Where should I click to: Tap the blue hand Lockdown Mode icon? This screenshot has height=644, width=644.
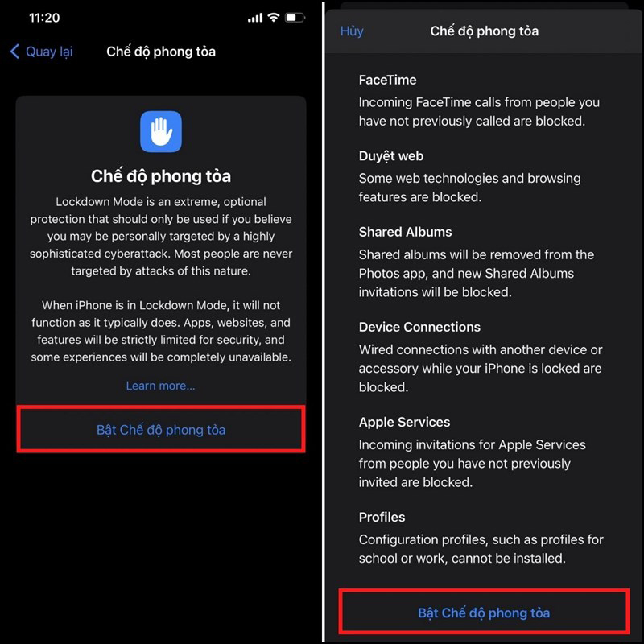(x=160, y=131)
